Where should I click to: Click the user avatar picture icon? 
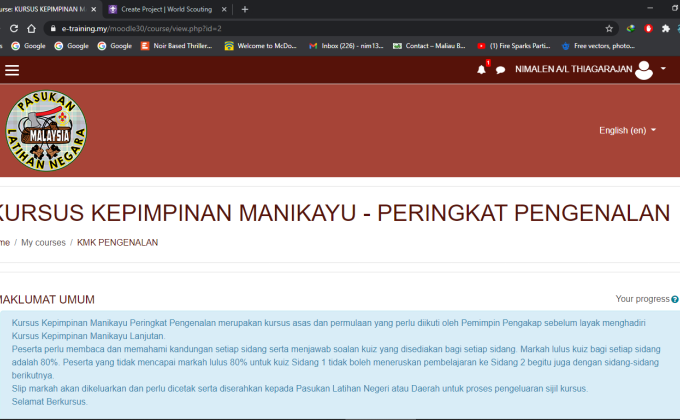tap(644, 69)
